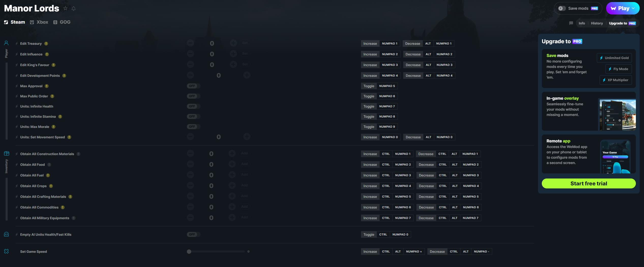The image size is (644, 267).
Task: Toggle Max Approval on
Action: coord(193,86)
